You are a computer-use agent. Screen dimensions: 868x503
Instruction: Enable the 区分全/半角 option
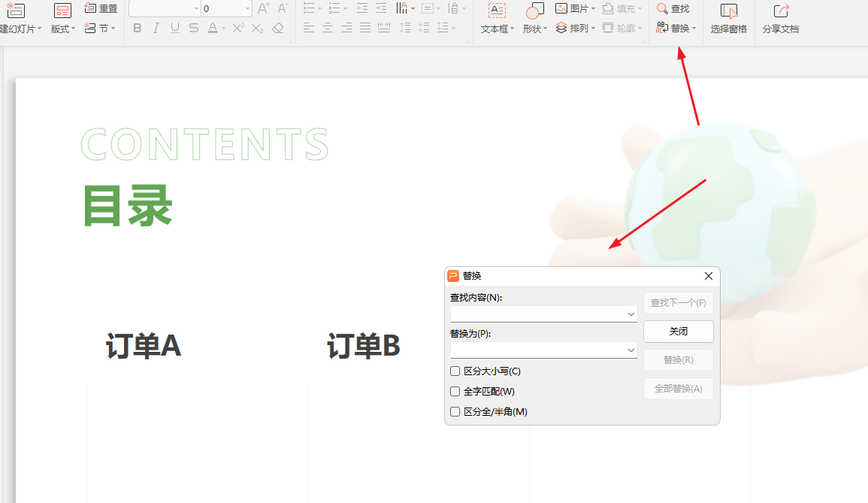tap(455, 411)
